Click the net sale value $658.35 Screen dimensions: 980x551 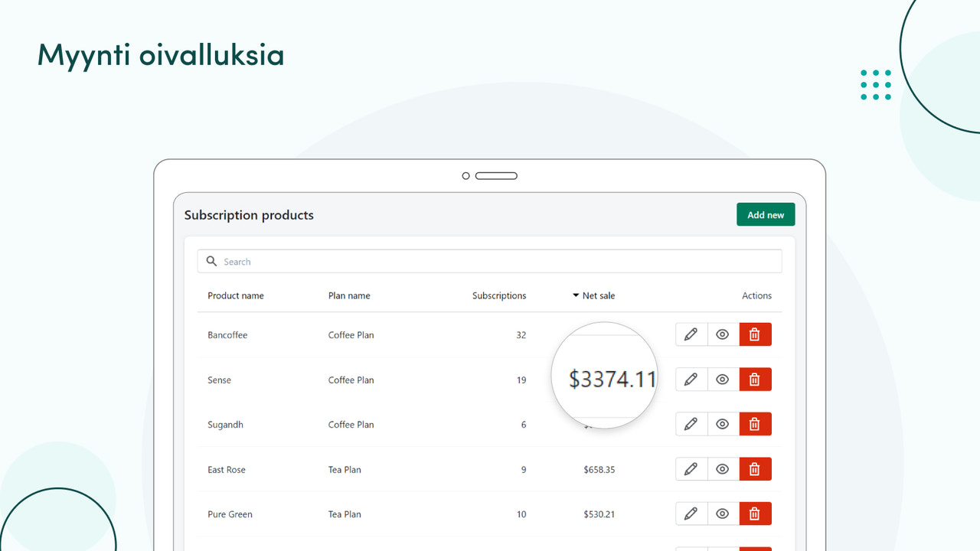tap(599, 470)
